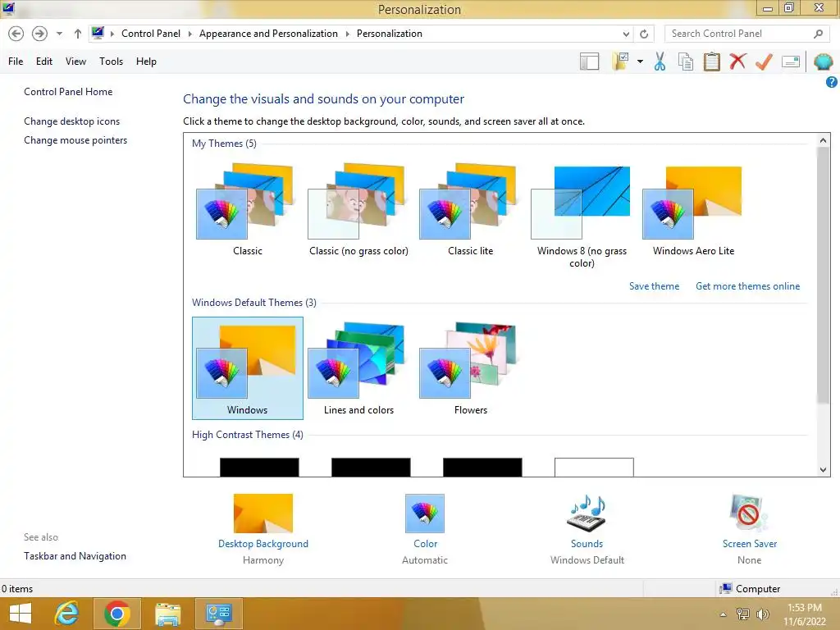Open File Explorer from taskbar
This screenshot has height=630, width=840.
tap(167, 614)
